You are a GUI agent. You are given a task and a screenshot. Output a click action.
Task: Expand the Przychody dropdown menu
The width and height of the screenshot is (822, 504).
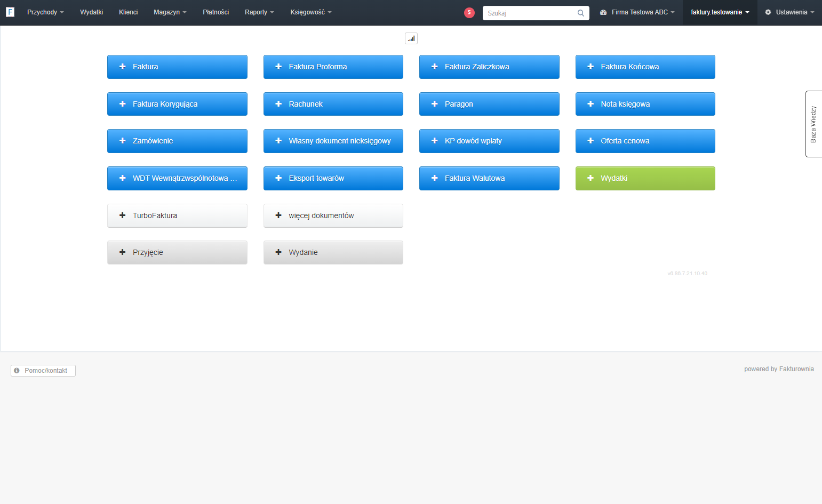[45, 12]
